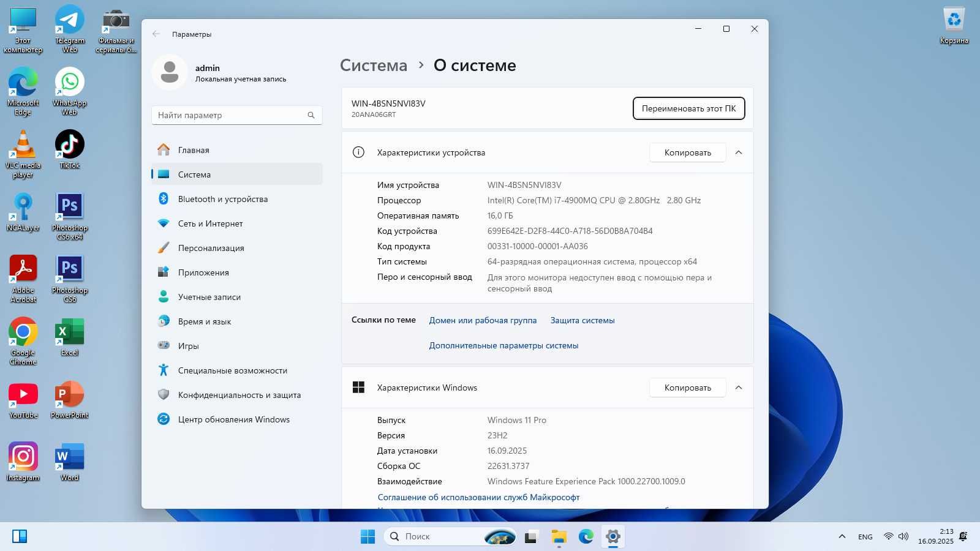The height and width of the screenshot is (551, 980).
Task: Click the back arrow in Параметры
Action: (x=156, y=34)
